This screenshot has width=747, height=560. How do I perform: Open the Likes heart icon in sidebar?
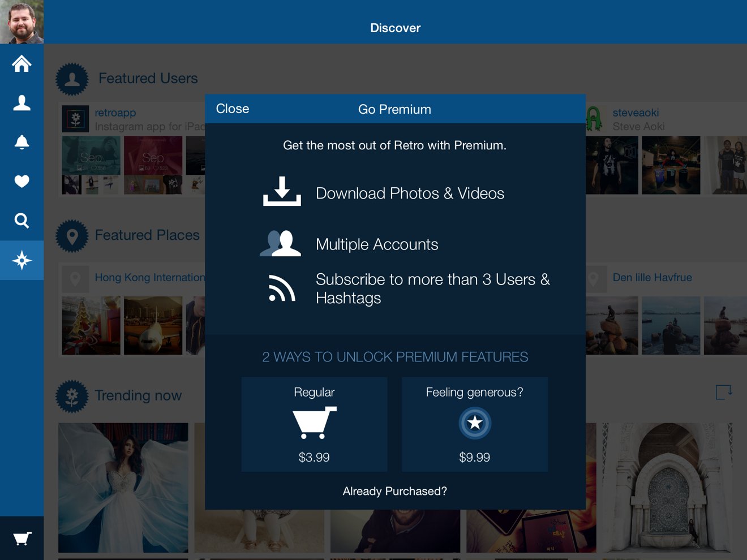22,181
